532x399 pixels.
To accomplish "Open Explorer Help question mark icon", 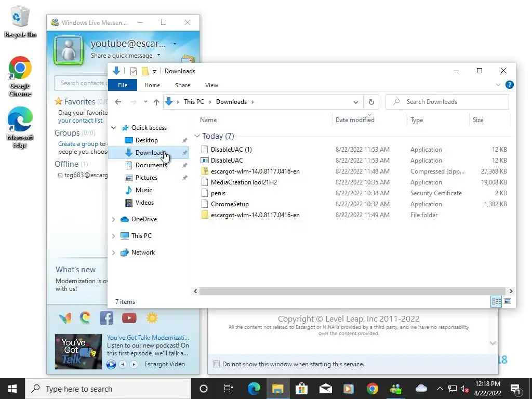I will tap(509, 85).
